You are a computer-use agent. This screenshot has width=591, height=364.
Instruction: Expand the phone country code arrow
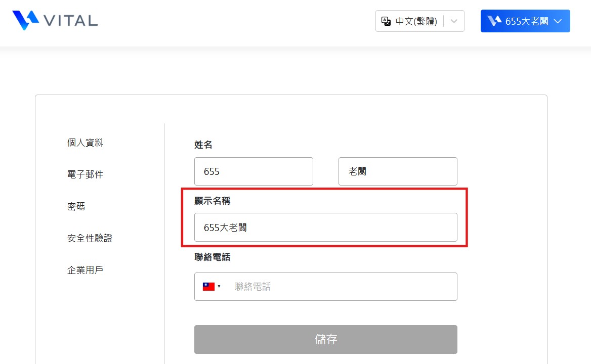pyautogui.click(x=219, y=287)
